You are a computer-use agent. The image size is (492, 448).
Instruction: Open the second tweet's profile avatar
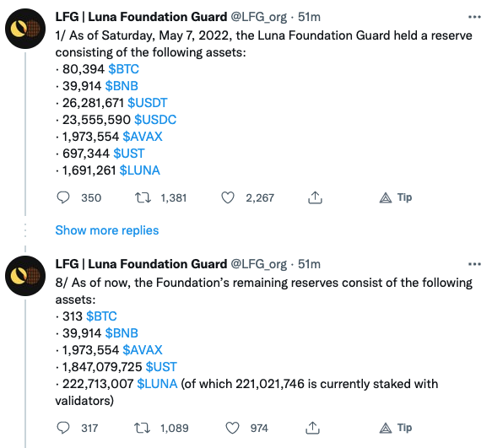point(25,276)
